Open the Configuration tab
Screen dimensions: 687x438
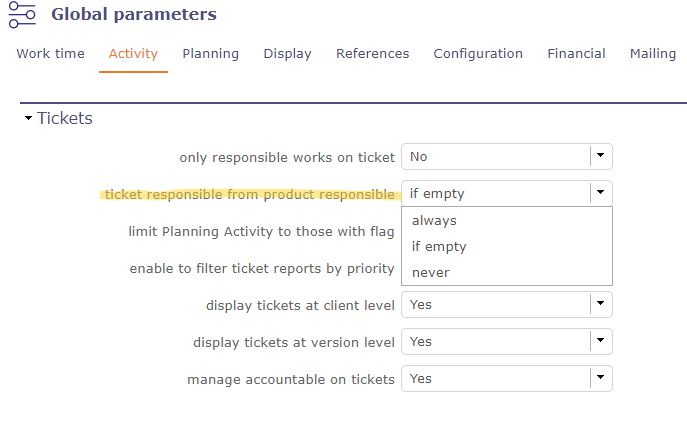pyautogui.click(x=478, y=54)
